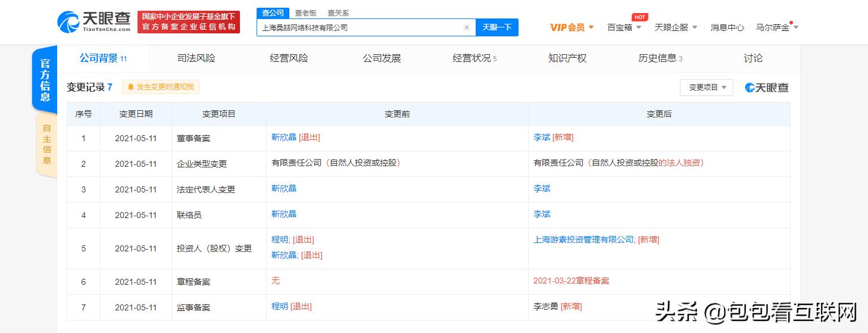This screenshot has height=333, width=868.
Task: Click the 变更后 column header
Action: [x=659, y=114]
